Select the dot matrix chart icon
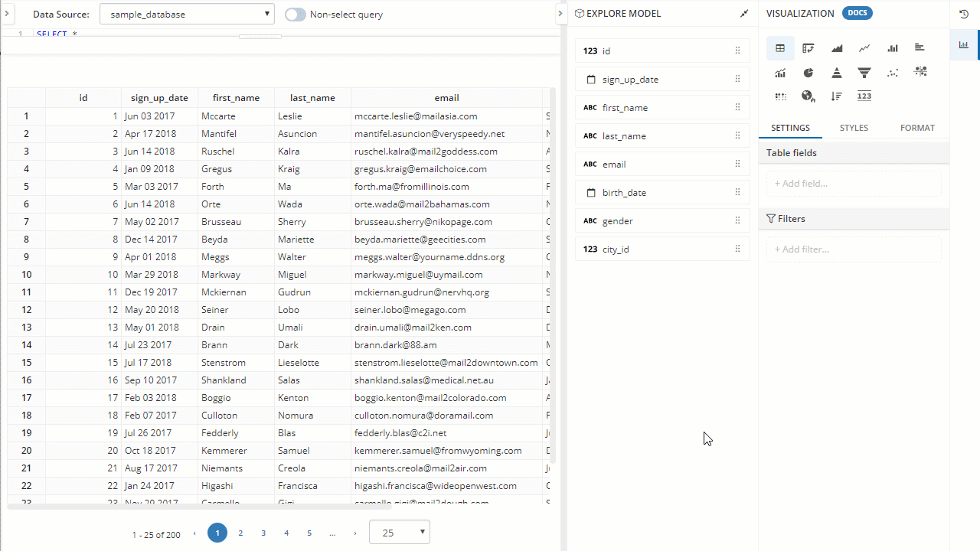The height and width of the screenshot is (551, 980). (780, 96)
